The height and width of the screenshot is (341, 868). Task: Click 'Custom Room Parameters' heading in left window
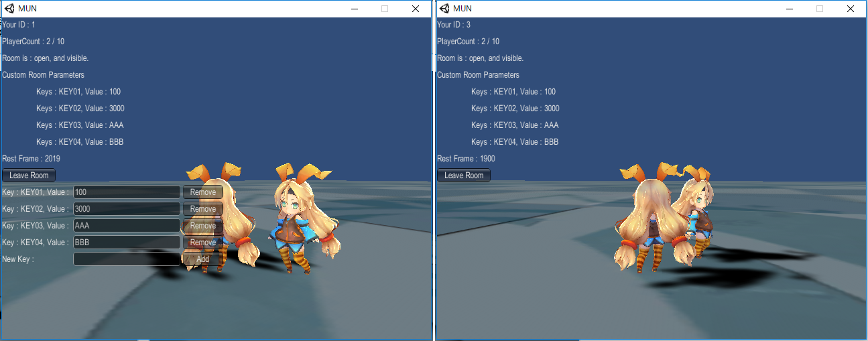click(x=44, y=75)
